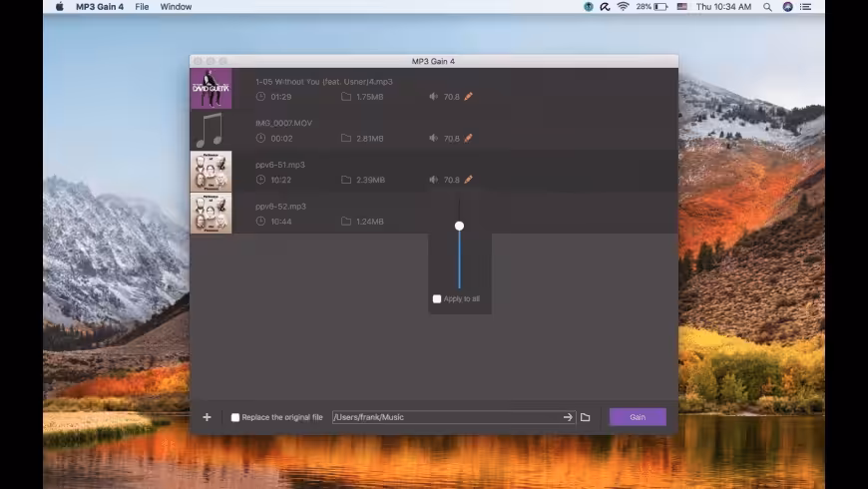Viewport: 868px width, 489px height.
Task: Open Spotlight search in menu bar
Action: point(767,7)
